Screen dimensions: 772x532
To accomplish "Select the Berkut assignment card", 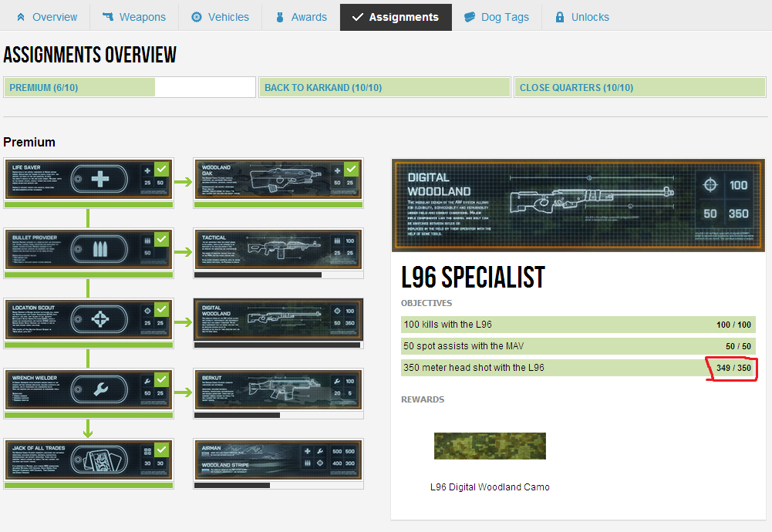I will click(278, 390).
